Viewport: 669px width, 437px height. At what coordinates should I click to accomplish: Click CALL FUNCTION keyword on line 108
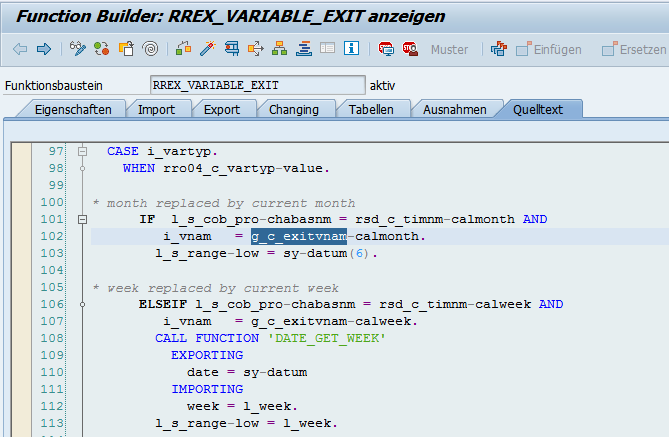207,338
